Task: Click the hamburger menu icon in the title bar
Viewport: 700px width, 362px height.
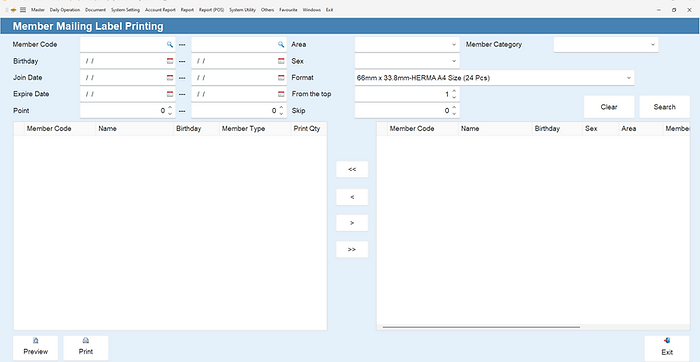Action: (23, 10)
